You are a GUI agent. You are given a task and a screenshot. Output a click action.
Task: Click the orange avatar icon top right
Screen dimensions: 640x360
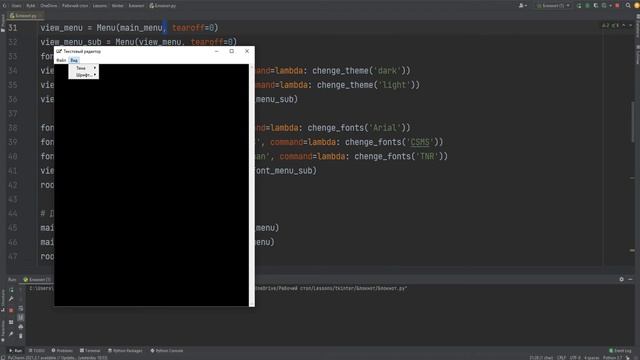pos(637,6)
